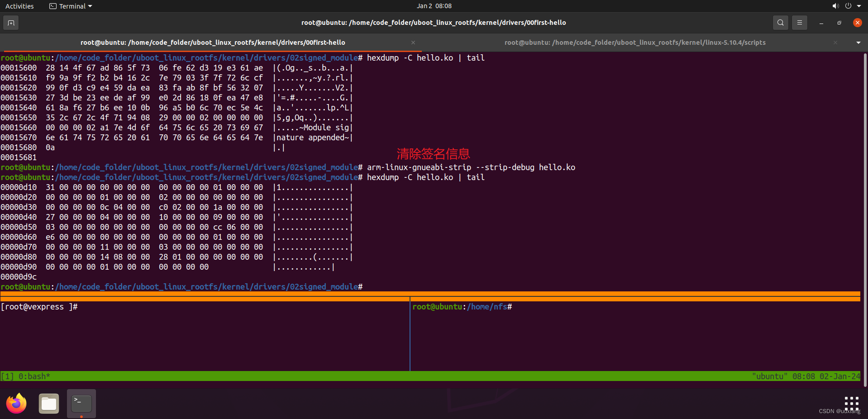Open the Activities overview
Viewport: 868px width, 419px height.
point(19,6)
